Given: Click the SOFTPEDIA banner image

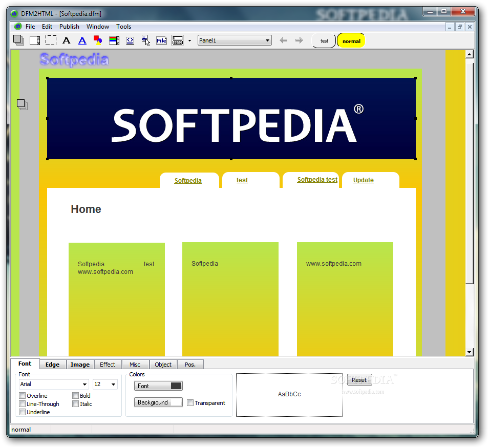Looking at the screenshot, I should [x=231, y=118].
